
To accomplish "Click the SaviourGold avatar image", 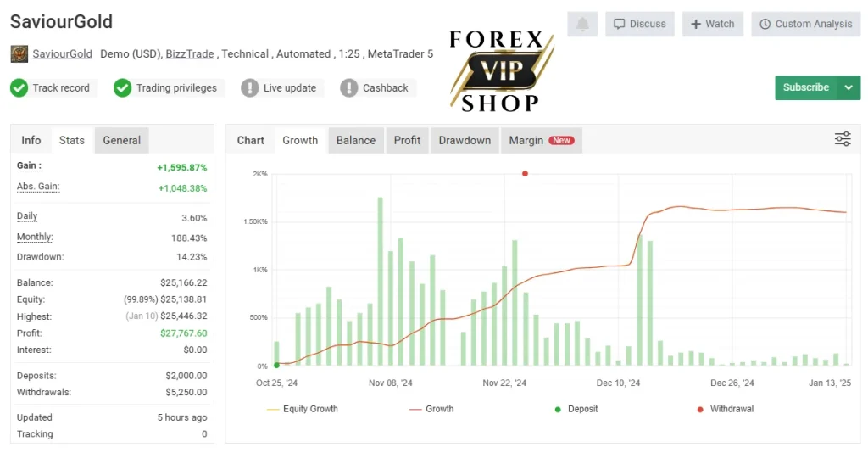I will (19, 54).
